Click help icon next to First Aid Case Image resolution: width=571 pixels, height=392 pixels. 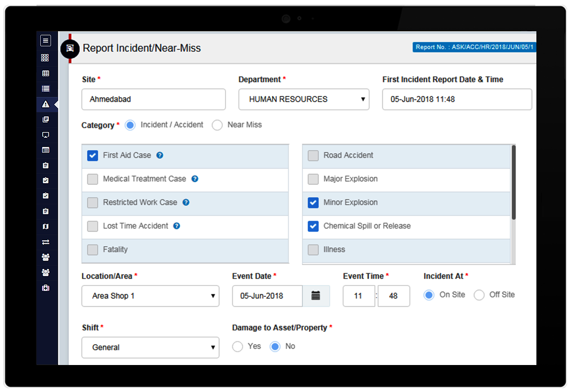click(x=160, y=155)
